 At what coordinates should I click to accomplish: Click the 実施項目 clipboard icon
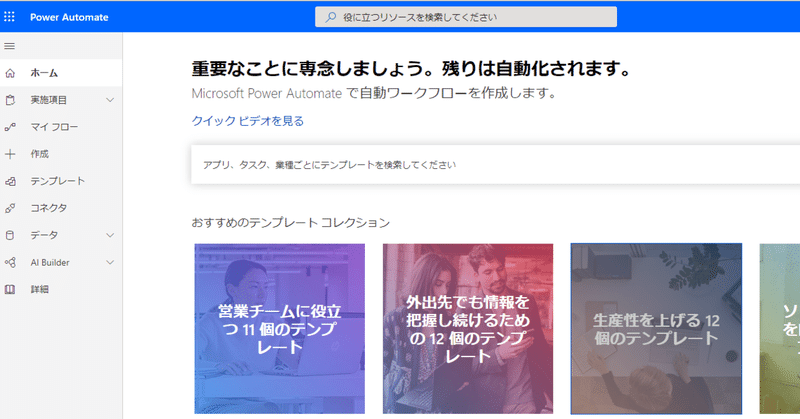[x=10, y=100]
